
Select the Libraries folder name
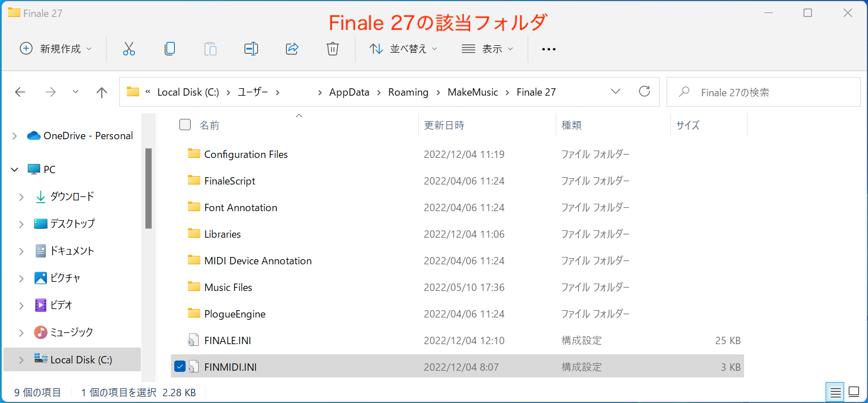[x=222, y=234]
